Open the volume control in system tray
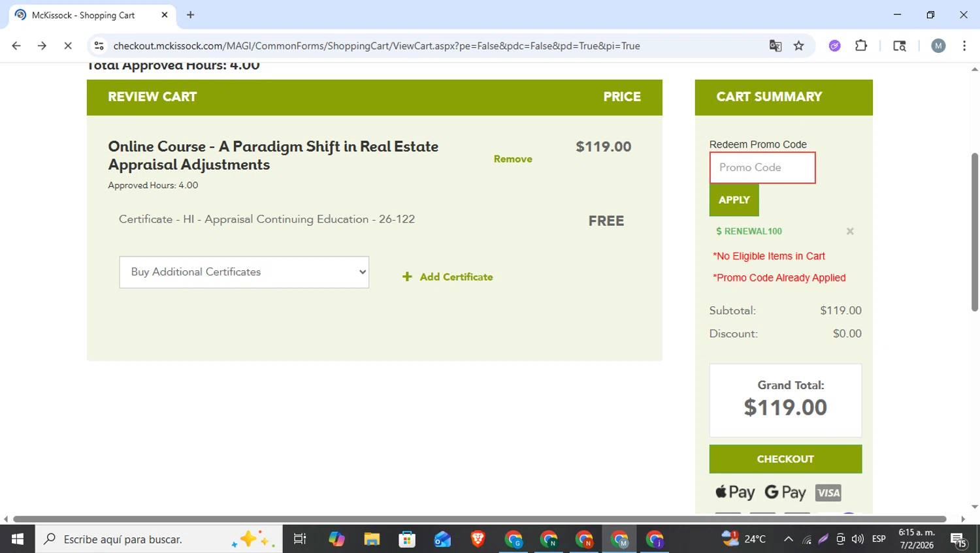 tap(858, 539)
